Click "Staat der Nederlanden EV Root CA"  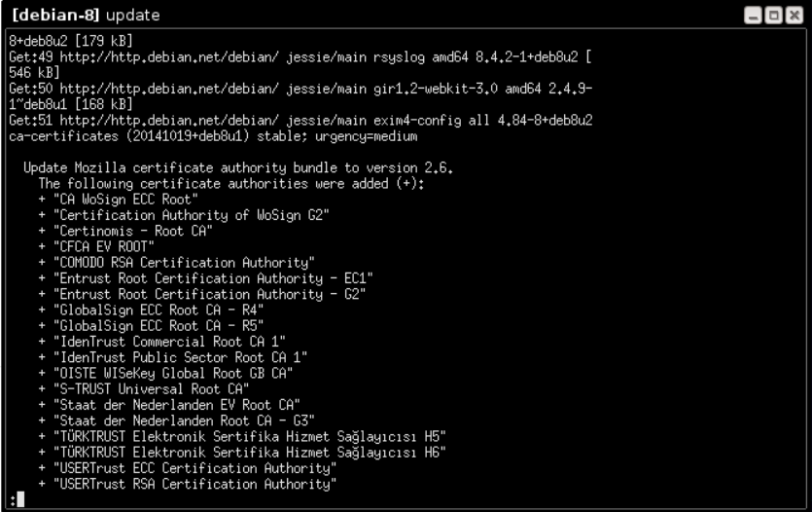177,405
